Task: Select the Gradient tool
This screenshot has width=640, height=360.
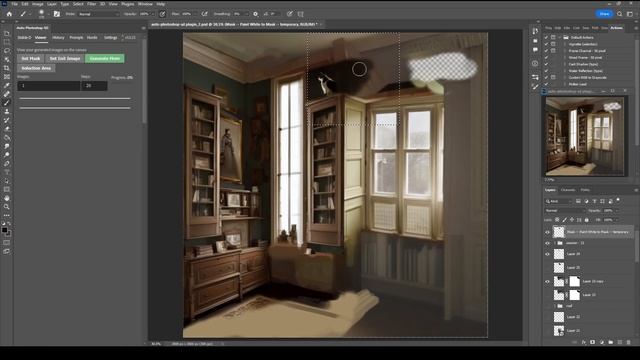Action: point(7,138)
